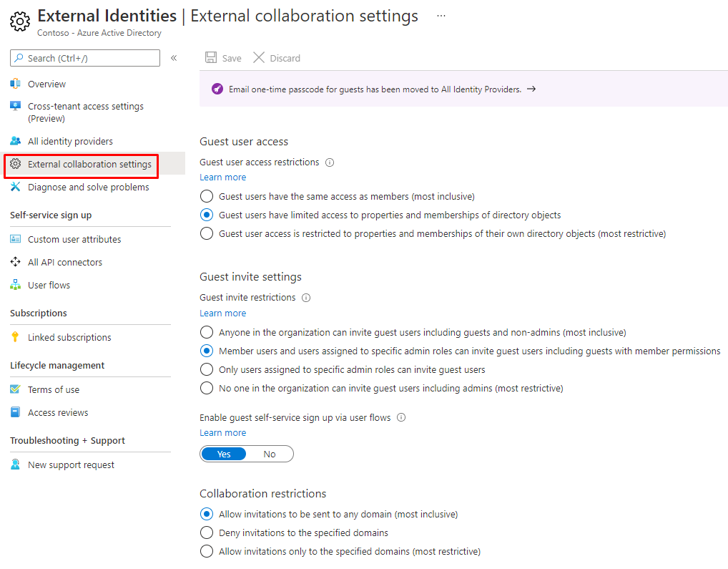Click the Save disk icon
This screenshot has height=569, width=728.
[211, 58]
